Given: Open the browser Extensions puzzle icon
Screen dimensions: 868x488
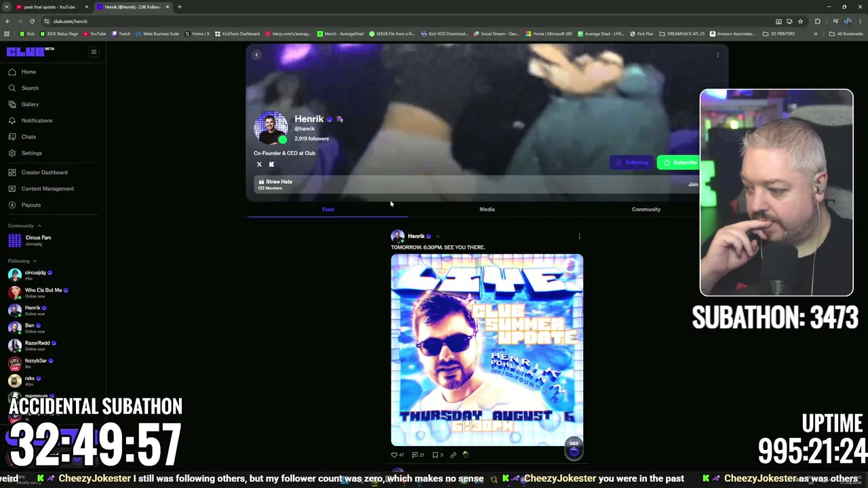Looking at the screenshot, I should point(817,21).
